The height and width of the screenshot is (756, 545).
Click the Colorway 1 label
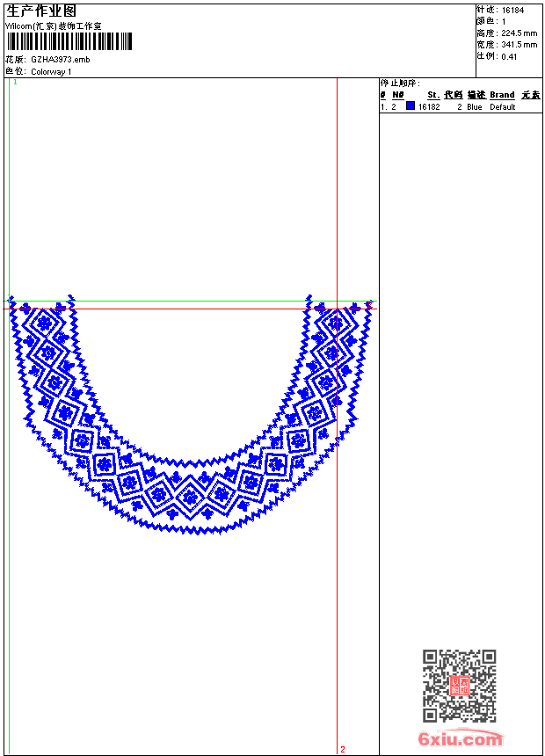pyautogui.click(x=51, y=71)
